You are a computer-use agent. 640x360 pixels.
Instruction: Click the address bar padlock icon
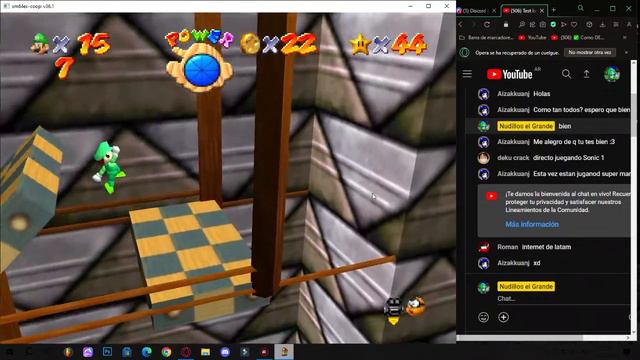pyautogui.click(x=506, y=24)
